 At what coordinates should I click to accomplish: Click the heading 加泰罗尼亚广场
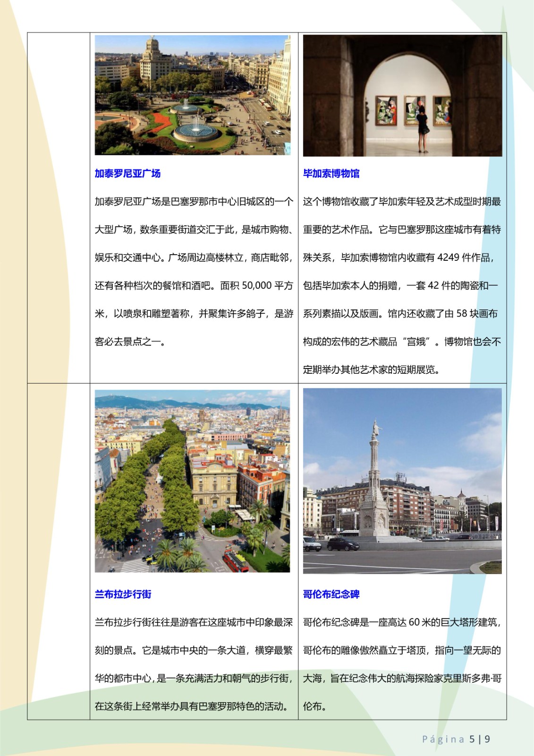(x=127, y=173)
